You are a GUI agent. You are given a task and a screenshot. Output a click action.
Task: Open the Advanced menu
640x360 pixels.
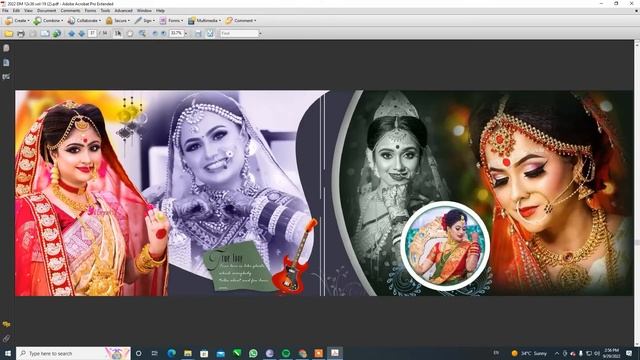pyautogui.click(x=123, y=11)
